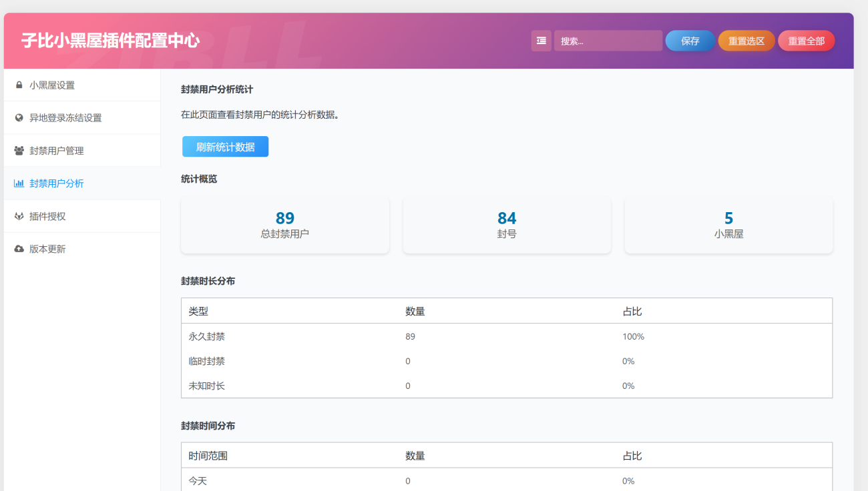Screen dimensions: 868x491
Task: Click the bar chart icon for 封禁用户分析
Action: 19,183
